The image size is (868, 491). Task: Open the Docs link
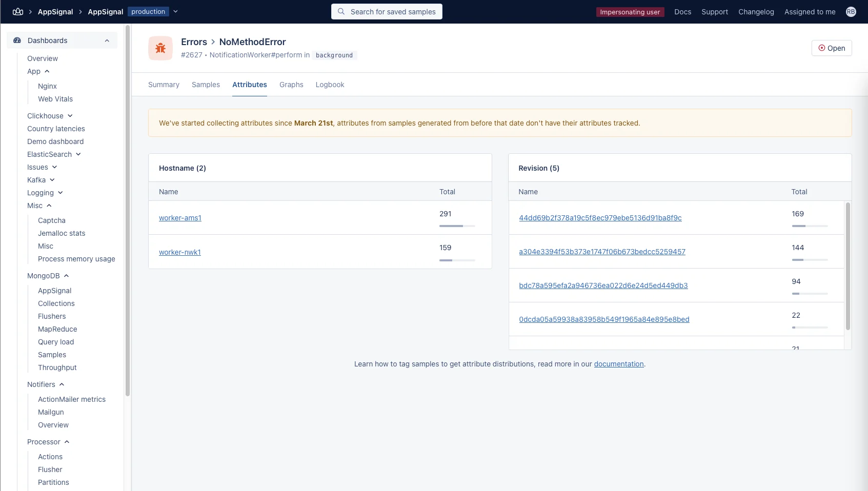[682, 12]
